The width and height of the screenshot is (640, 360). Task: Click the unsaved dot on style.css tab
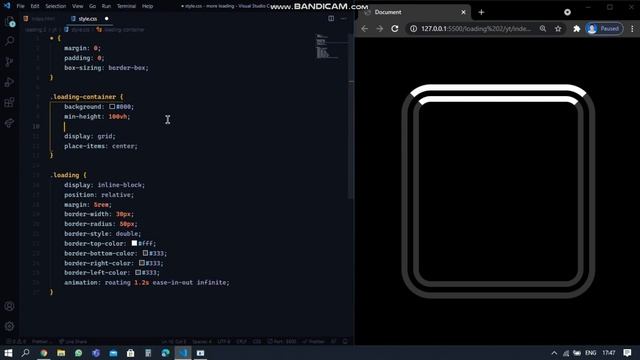pos(107,18)
